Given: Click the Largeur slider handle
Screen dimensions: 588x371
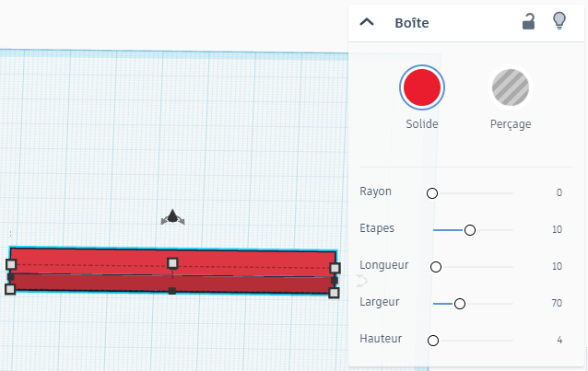Looking at the screenshot, I should [x=460, y=303].
